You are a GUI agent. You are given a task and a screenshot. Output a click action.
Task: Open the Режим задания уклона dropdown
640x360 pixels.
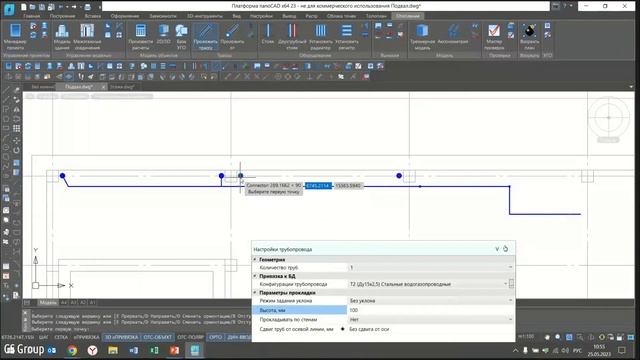pos(510,300)
